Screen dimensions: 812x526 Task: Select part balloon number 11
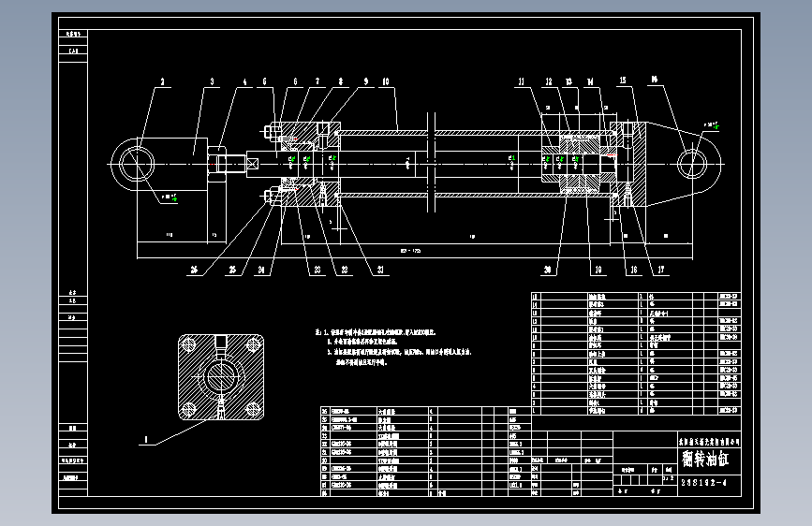[521, 81]
